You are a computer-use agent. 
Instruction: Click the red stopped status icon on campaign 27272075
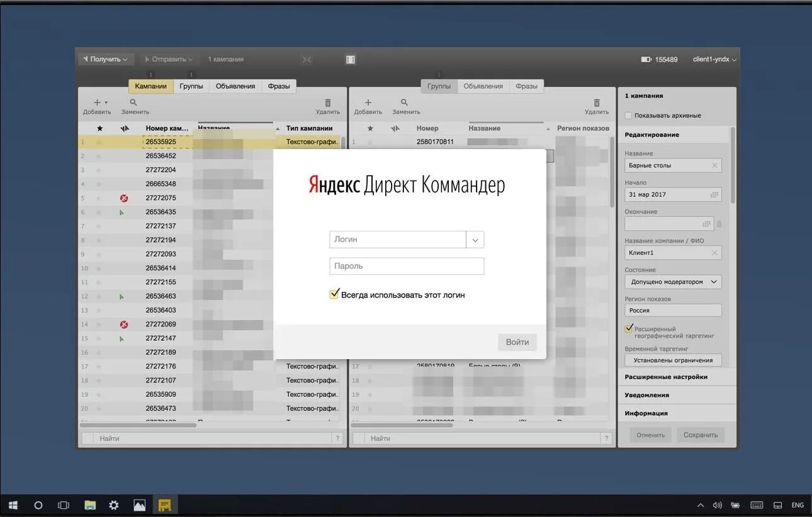pyautogui.click(x=124, y=198)
